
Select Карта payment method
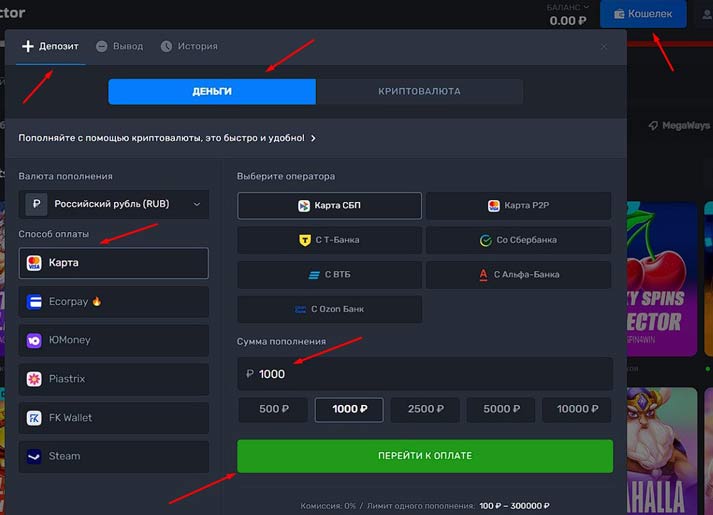click(x=114, y=263)
